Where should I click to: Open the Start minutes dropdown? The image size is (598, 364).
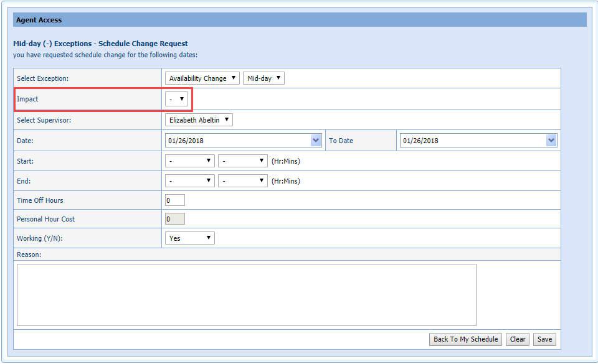[242, 161]
